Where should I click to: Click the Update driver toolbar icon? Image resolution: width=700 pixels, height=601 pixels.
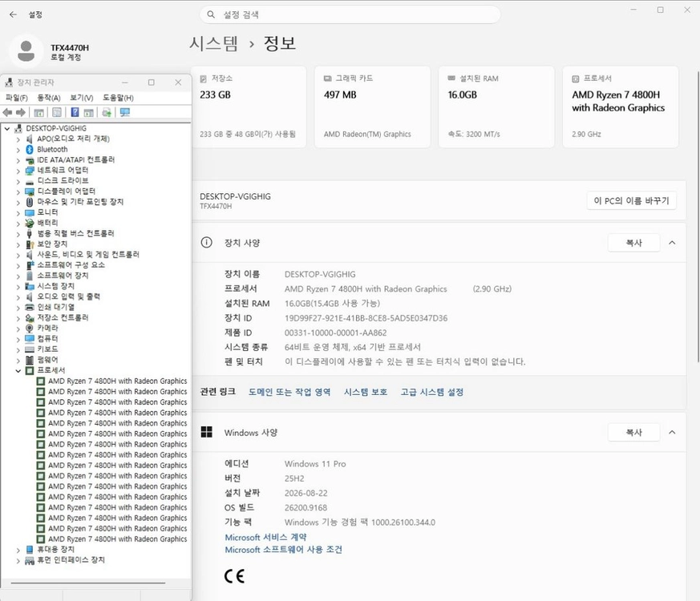(107, 112)
